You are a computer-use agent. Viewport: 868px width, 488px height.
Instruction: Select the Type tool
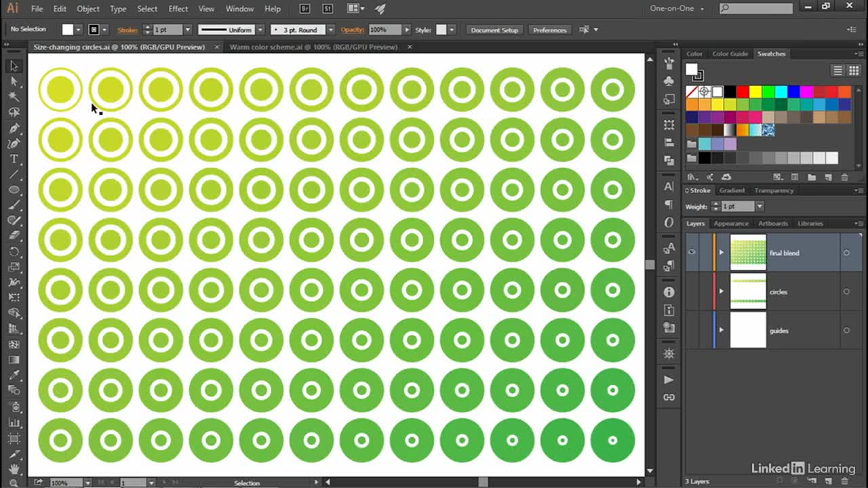[14, 159]
